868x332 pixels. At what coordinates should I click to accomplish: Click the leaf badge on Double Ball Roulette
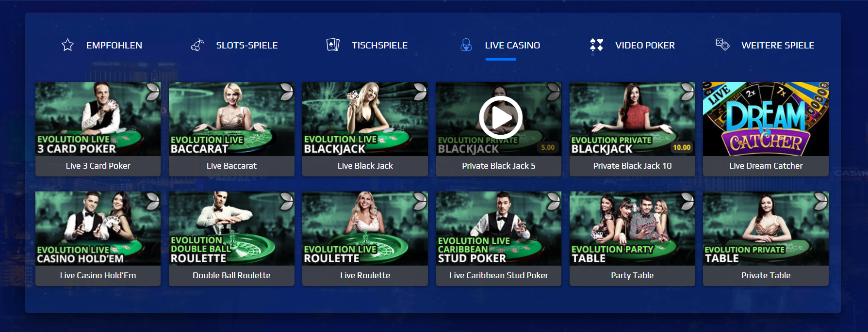[286, 201]
